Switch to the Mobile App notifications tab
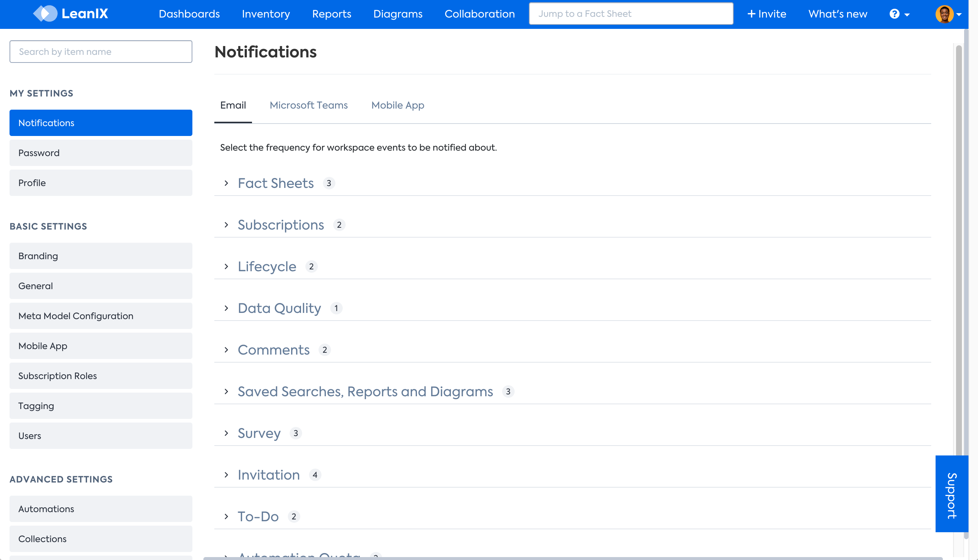The width and height of the screenshot is (978, 560). click(398, 105)
